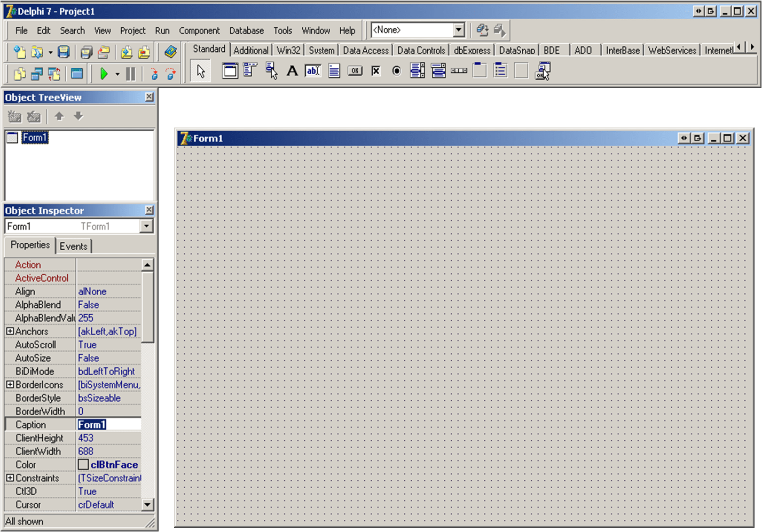Click the New Form toolbar icon

[77, 74]
